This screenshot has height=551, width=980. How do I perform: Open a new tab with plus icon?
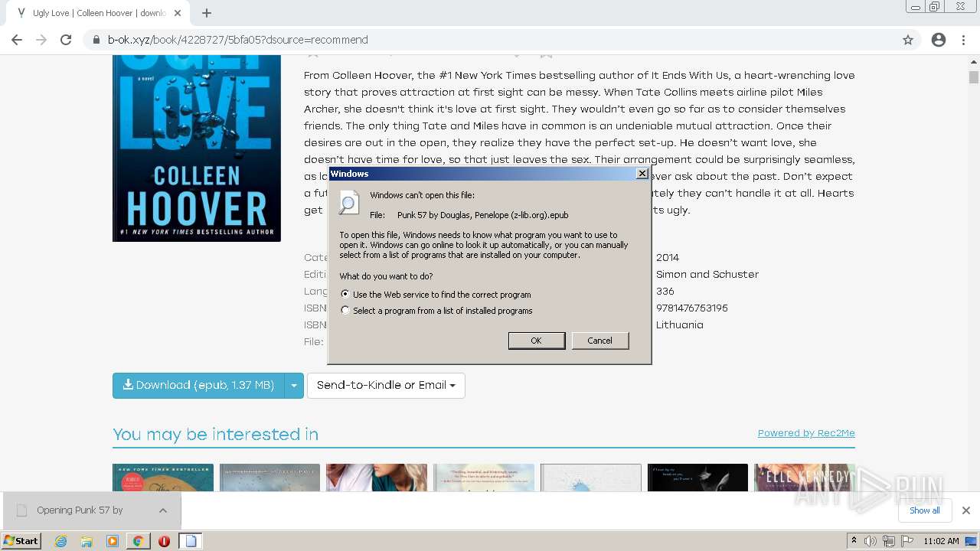207,13
